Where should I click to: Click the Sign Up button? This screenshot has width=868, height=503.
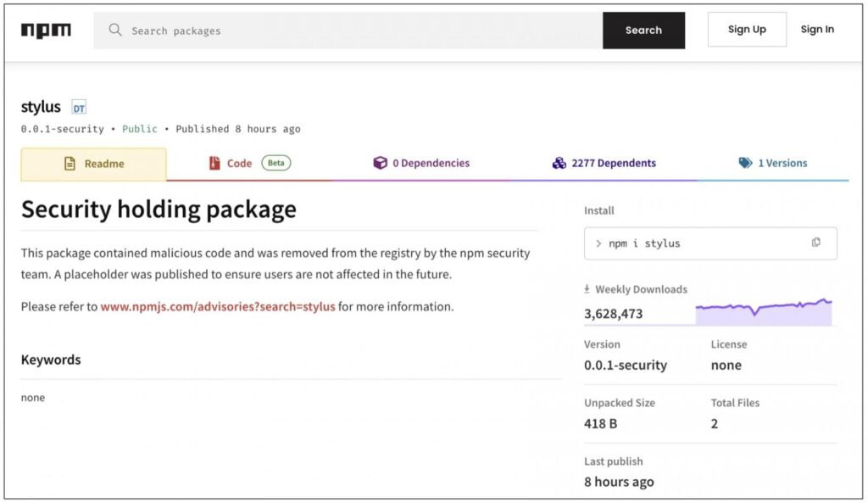coord(747,29)
